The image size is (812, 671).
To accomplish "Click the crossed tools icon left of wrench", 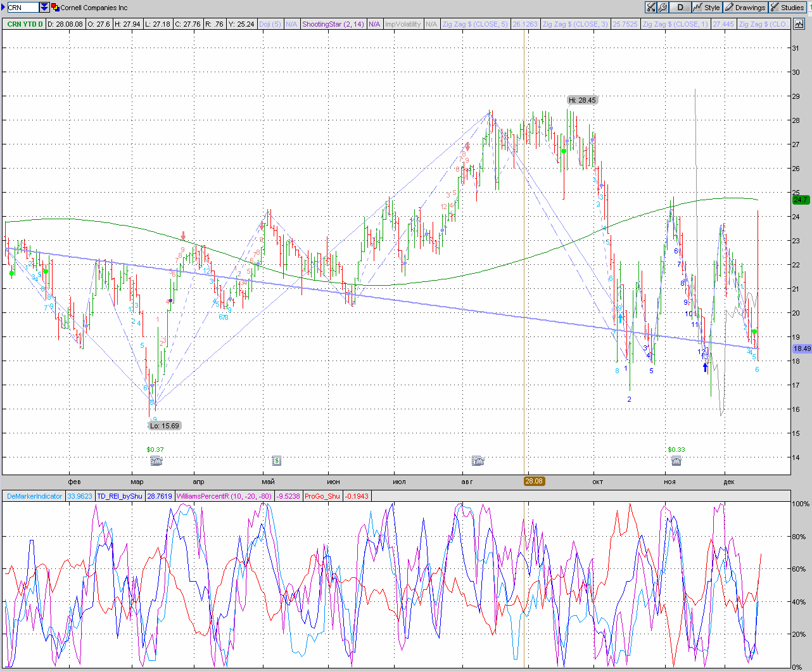I will pos(651,8).
